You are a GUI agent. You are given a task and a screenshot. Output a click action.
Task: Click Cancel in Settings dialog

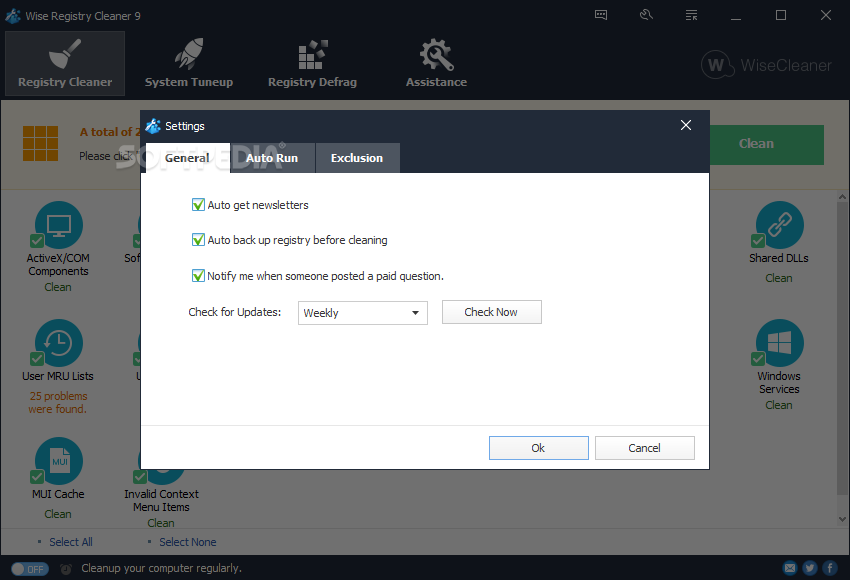[645, 448]
